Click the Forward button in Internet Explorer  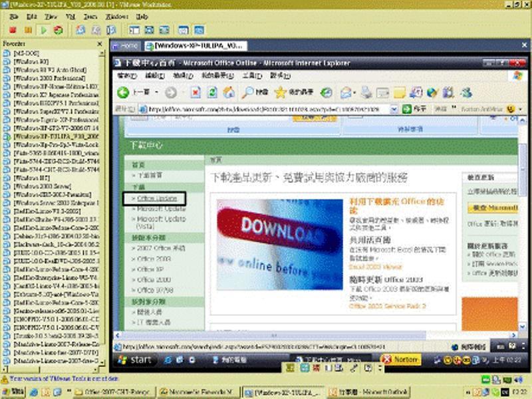[x=171, y=92]
